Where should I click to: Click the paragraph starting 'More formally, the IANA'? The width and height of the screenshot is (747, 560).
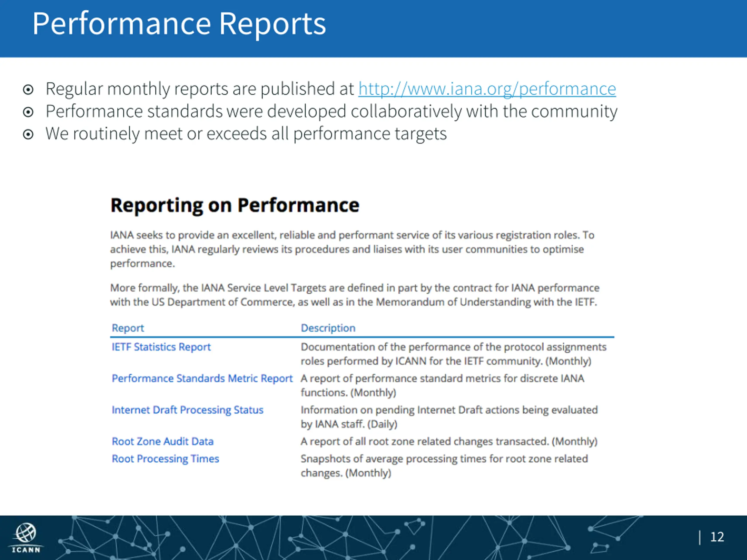(355, 295)
